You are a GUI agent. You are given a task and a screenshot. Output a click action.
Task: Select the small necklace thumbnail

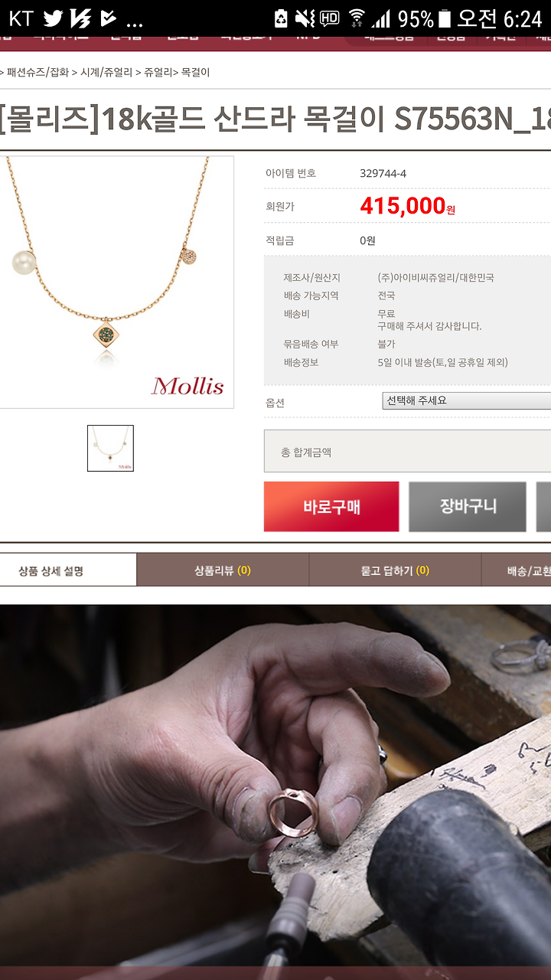click(110, 448)
